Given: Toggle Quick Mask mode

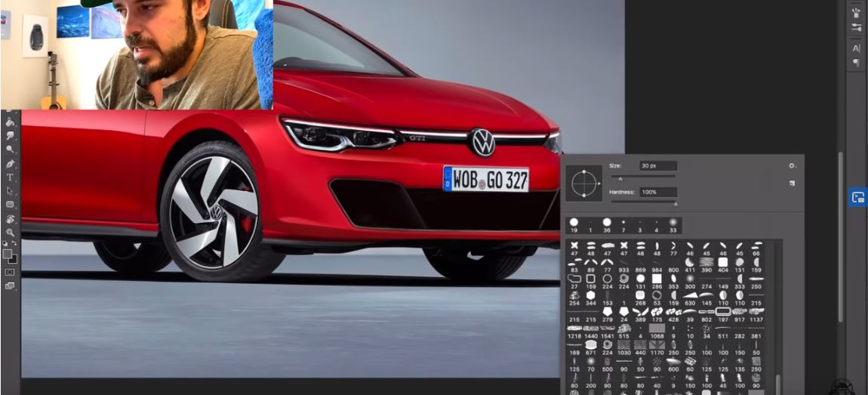Looking at the screenshot, I should (10, 272).
